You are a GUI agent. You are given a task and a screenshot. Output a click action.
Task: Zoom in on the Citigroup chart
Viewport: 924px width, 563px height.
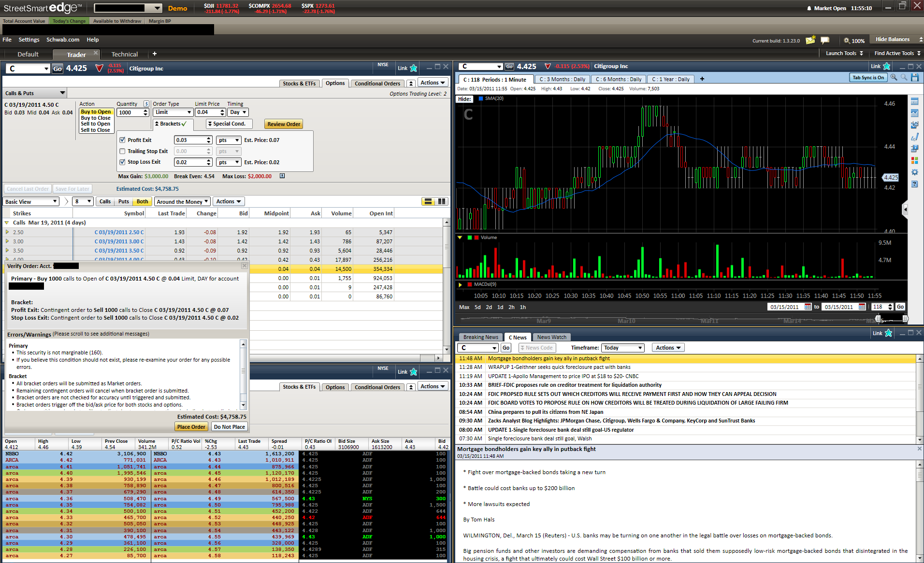894,78
